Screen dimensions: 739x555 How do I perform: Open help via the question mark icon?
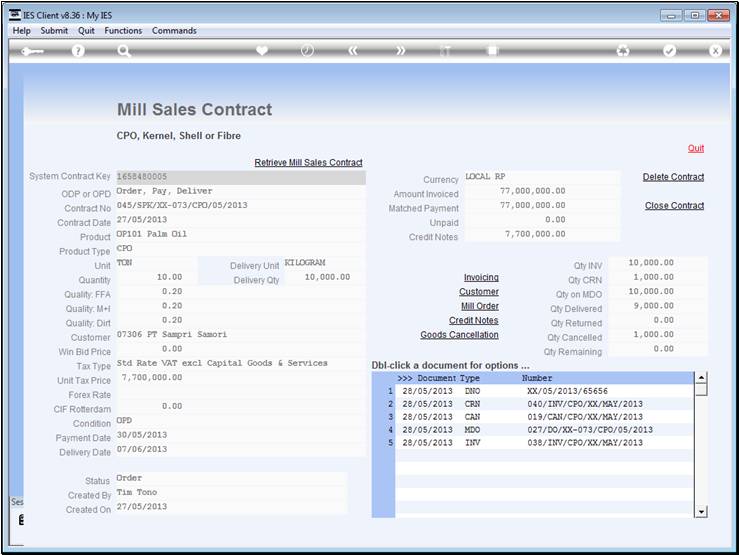78,51
